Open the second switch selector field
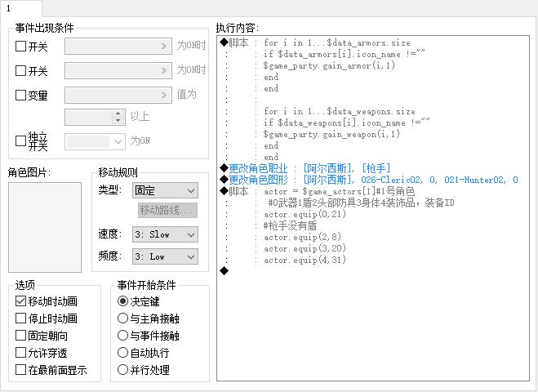 [118, 70]
